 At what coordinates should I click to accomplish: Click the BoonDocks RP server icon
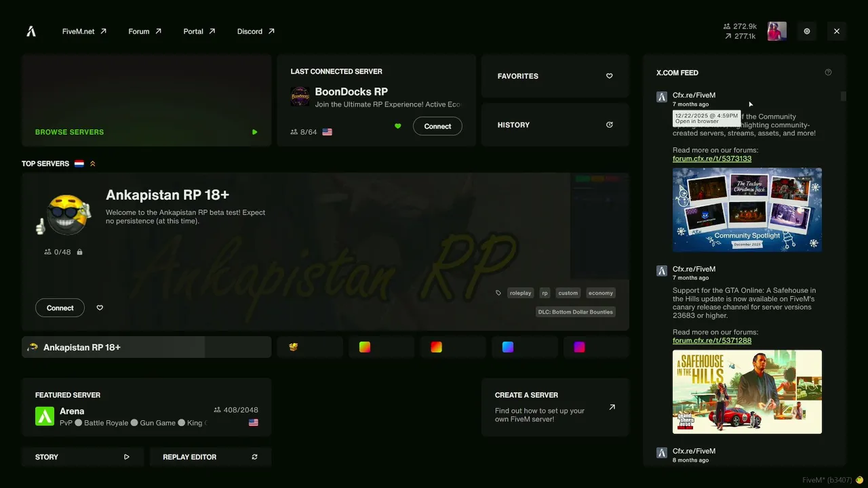tap(300, 96)
